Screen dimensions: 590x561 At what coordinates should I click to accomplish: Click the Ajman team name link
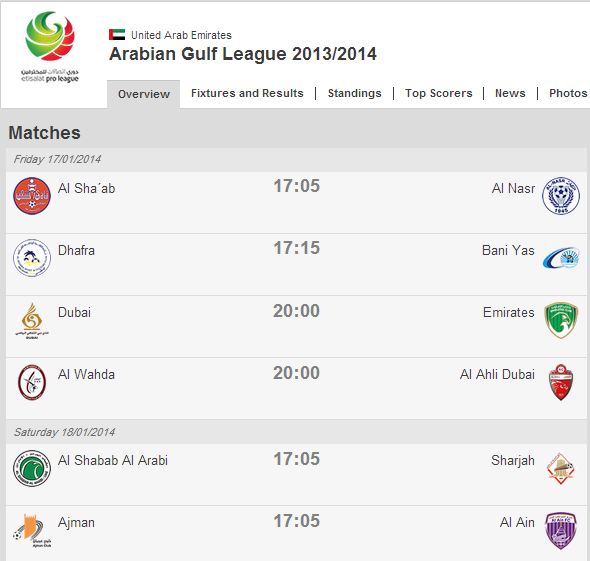tap(76, 523)
